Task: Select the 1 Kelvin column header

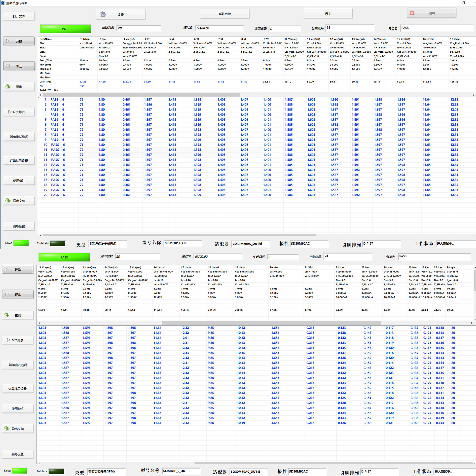Action: [85, 39]
